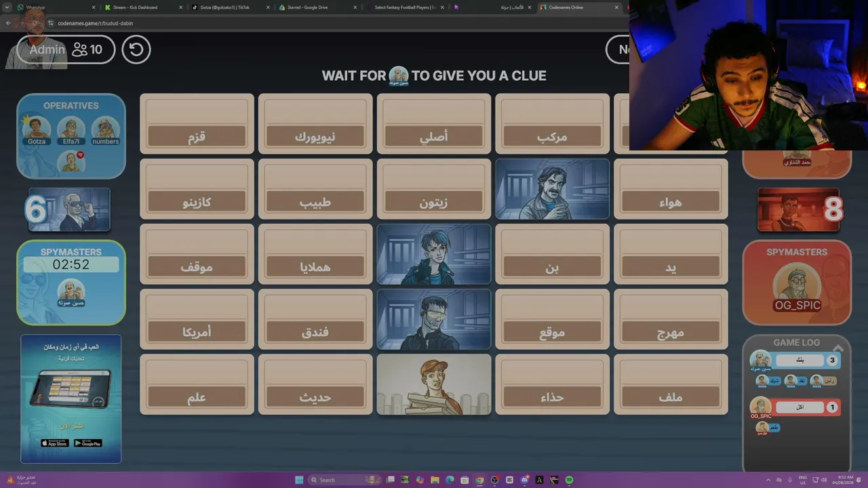868x488 pixels.
Task: Click the browser back arrow
Action: click(x=8, y=23)
